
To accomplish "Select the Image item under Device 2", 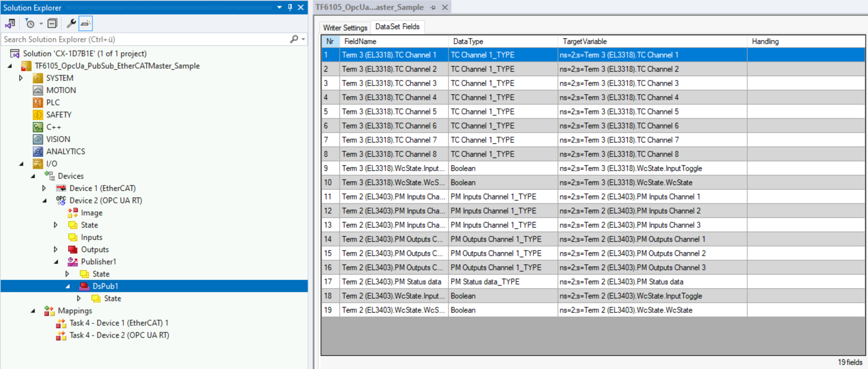I will (92, 213).
